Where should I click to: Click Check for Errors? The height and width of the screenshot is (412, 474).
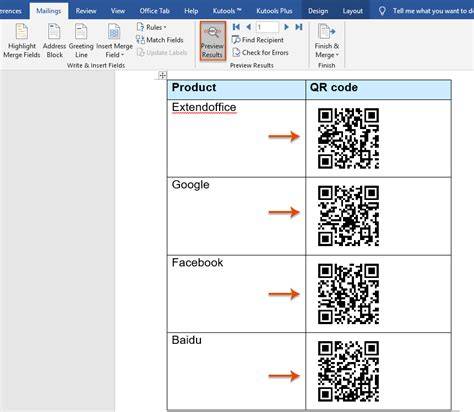(260, 53)
